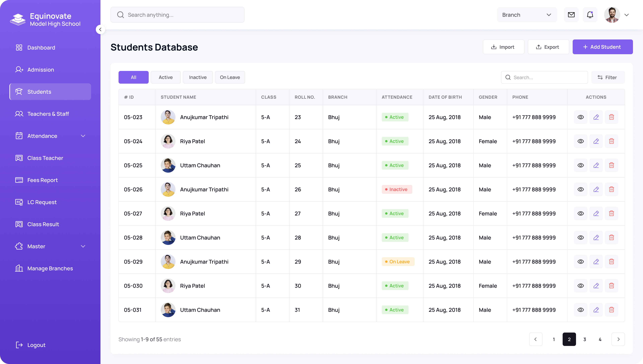Open notifications bell icon
Viewport: 643px width, 364px height.
tap(590, 15)
